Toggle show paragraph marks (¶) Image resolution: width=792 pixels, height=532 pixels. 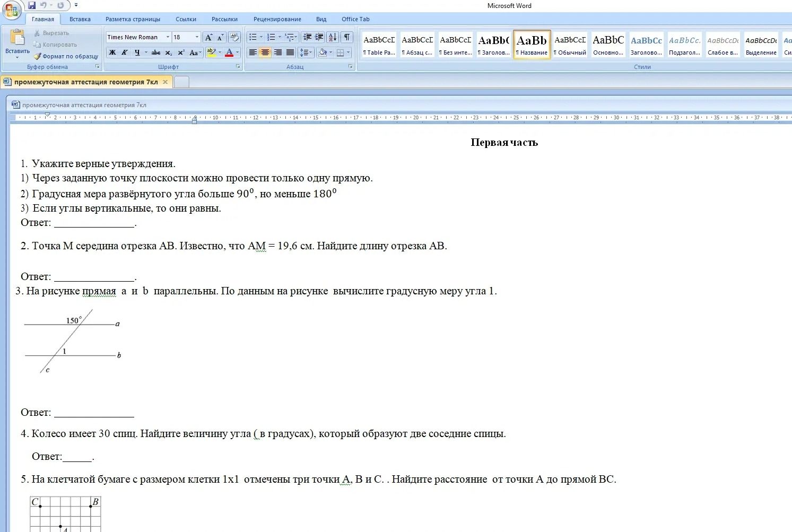347,37
